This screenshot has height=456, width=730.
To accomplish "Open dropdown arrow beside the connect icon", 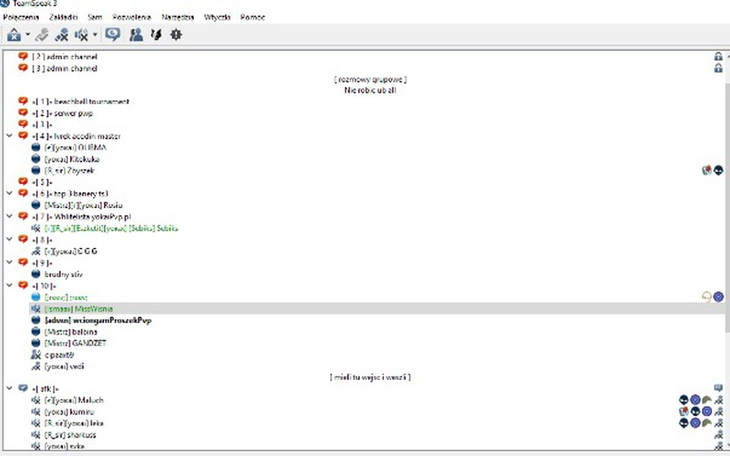I will coord(27,35).
